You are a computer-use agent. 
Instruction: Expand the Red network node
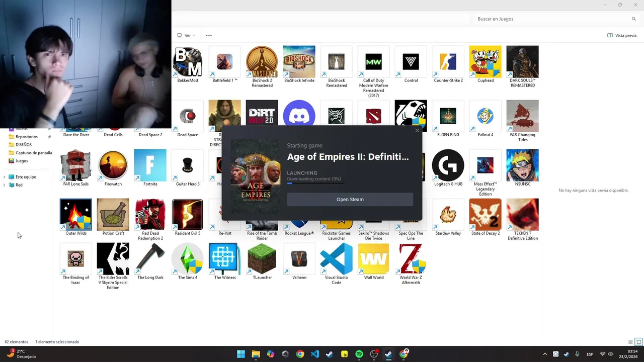tap(5, 185)
